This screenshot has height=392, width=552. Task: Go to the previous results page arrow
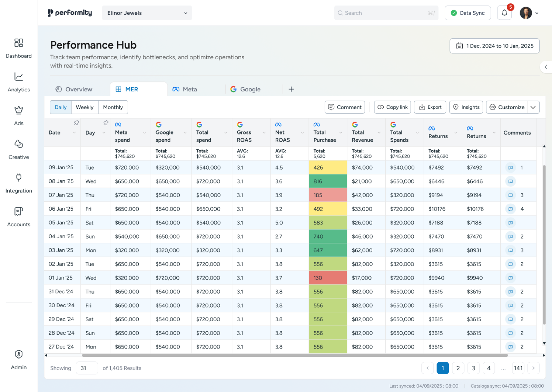pyautogui.click(x=427, y=368)
